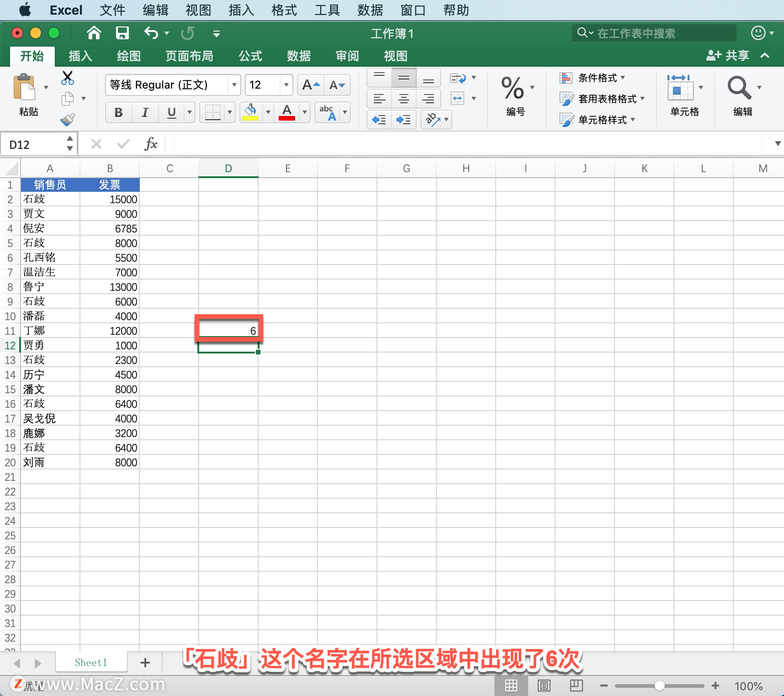The width and height of the screenshot is (784, 696).
Task: Click the Merge cells icon
Action: pos(458,98)
